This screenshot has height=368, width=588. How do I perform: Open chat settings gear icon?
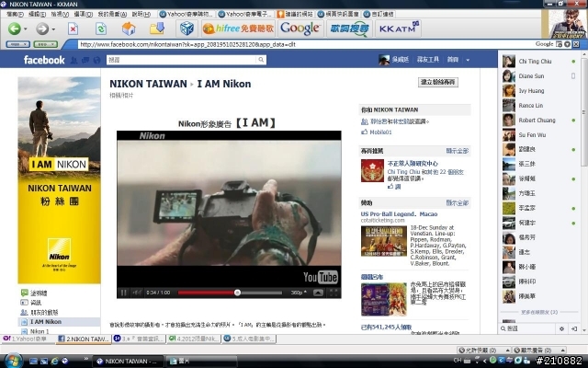coord(561,328)
